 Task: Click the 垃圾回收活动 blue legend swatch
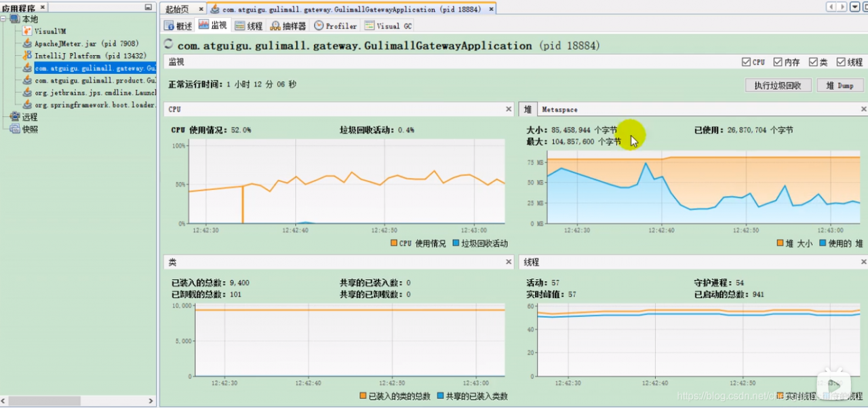(456, 243)
